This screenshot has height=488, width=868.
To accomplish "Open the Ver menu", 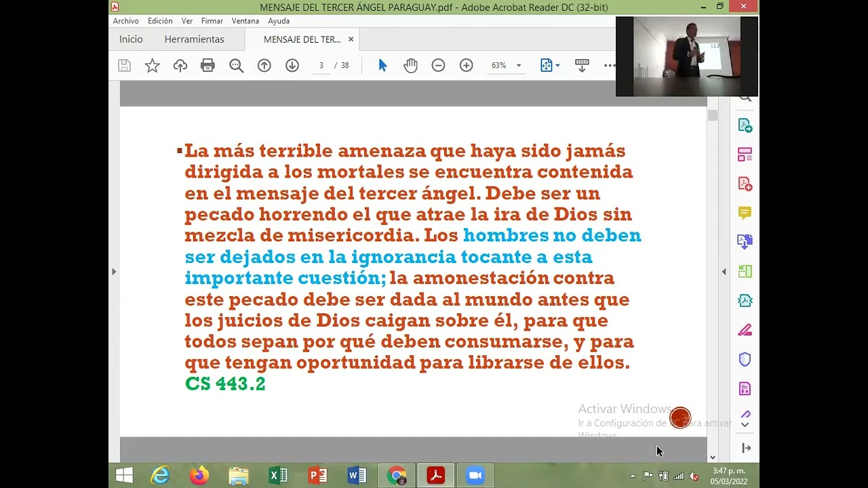I will (187, 21).
